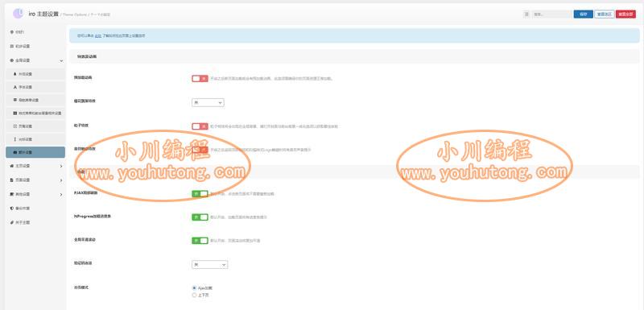Screen dimensions: 644x310
Task: Disable the PJAX toggle
Action: [200, 193]
